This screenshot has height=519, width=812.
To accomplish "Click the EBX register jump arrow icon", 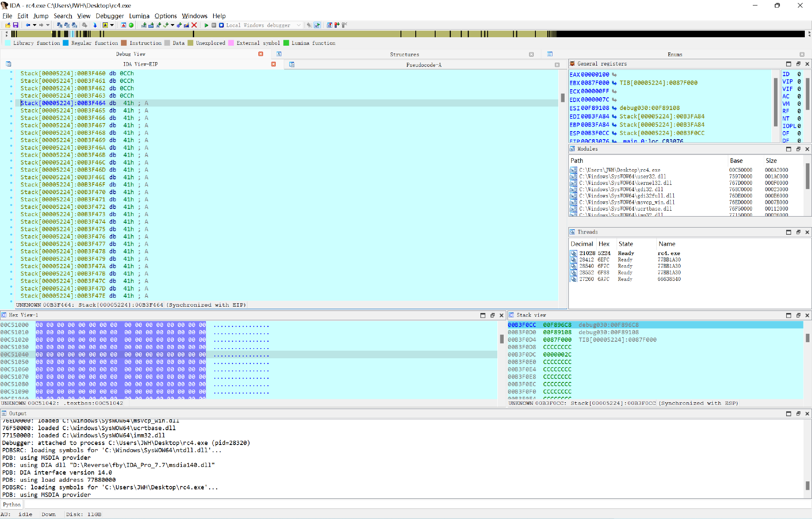I will tap(614, 83).
